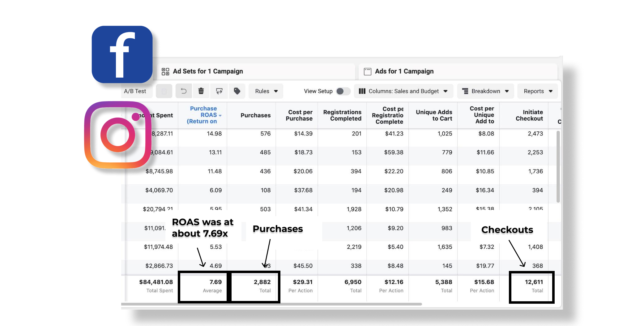Image resolution: width=644 pixels, height=326 pixels.
Task: Click the amount spent $4,069.70
Action: pyautogui.click(x=159, y=190)
